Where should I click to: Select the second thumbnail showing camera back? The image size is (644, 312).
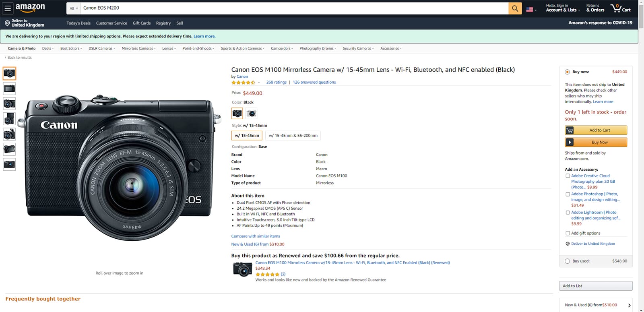coord(9,89)
